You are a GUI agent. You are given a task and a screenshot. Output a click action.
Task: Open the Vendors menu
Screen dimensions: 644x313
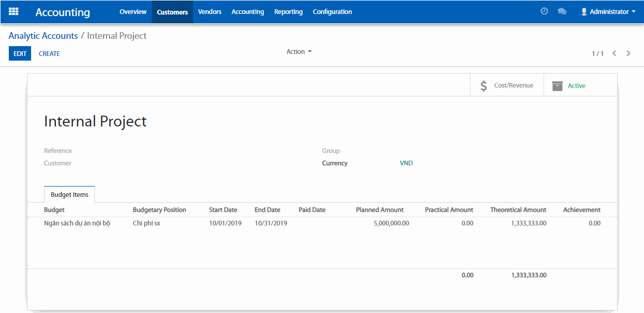pos(210,11)
